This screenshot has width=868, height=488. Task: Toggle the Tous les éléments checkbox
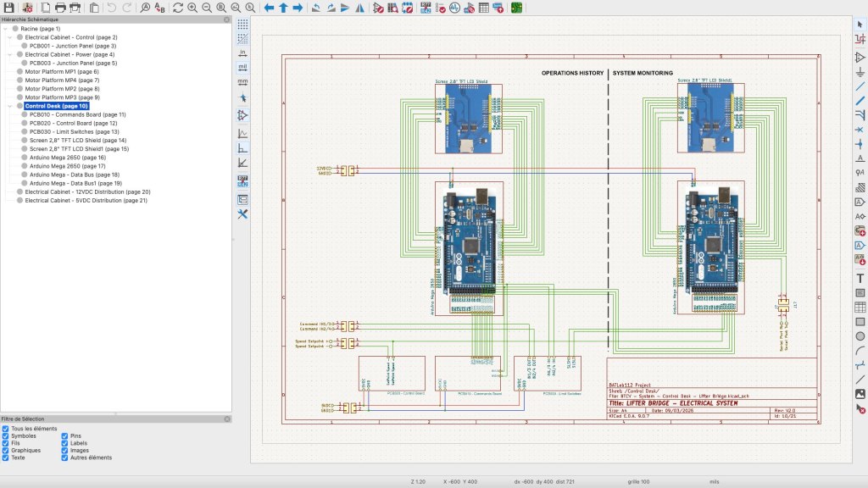[x=7, y=429]
